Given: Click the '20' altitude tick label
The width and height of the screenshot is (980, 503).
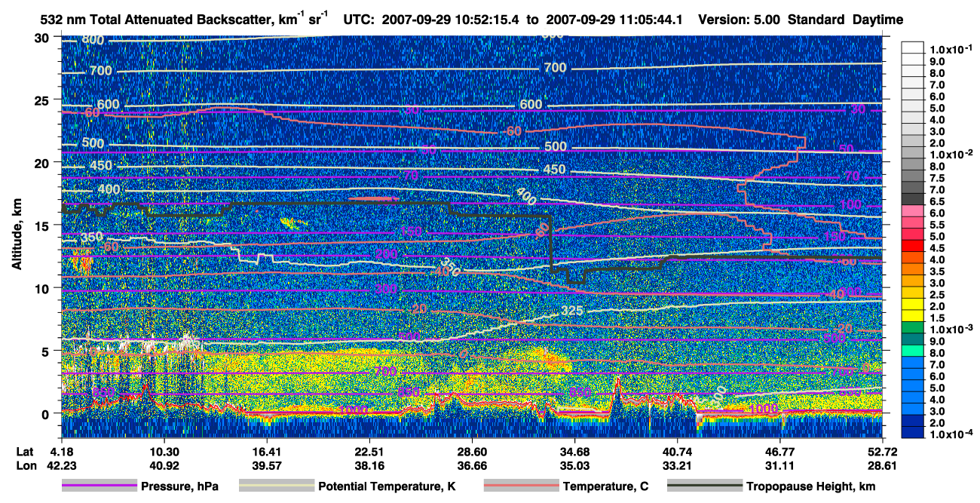Looking at the screenshot, I should coord(42,163).
